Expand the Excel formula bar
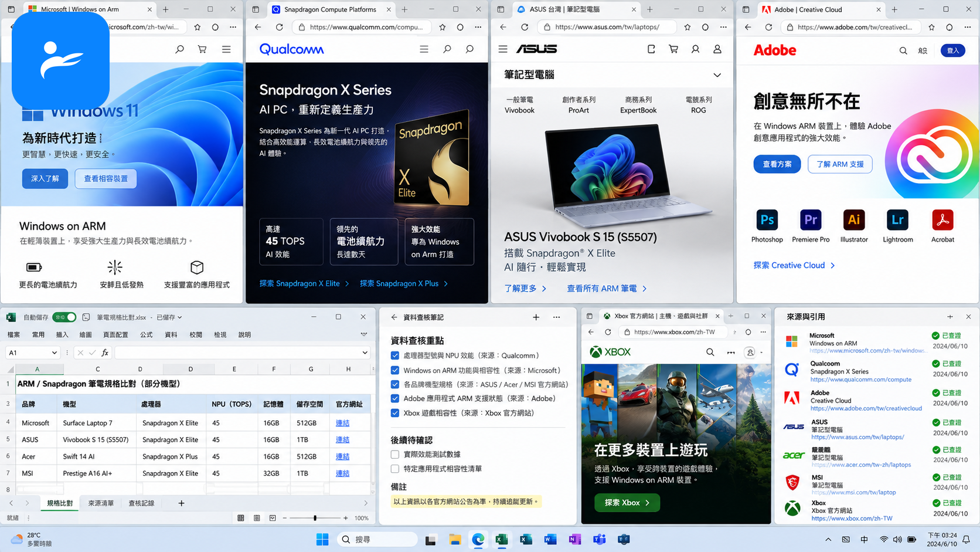The height and width of the screenshot is (552, 980). 365,353
